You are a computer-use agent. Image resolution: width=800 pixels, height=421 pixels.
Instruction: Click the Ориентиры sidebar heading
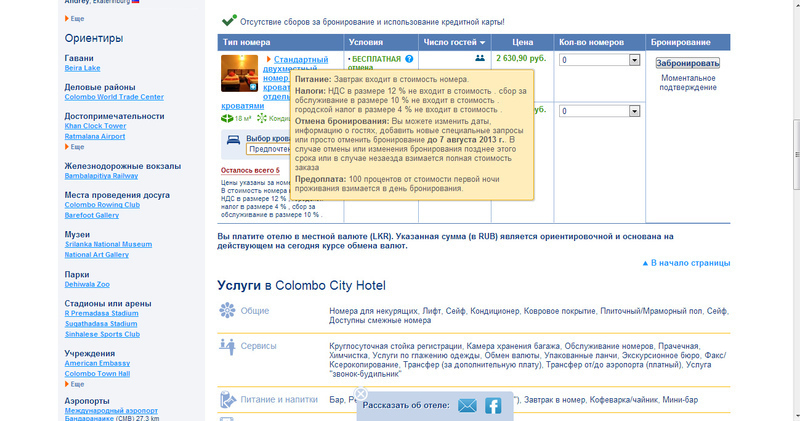(x=93, y=38)
